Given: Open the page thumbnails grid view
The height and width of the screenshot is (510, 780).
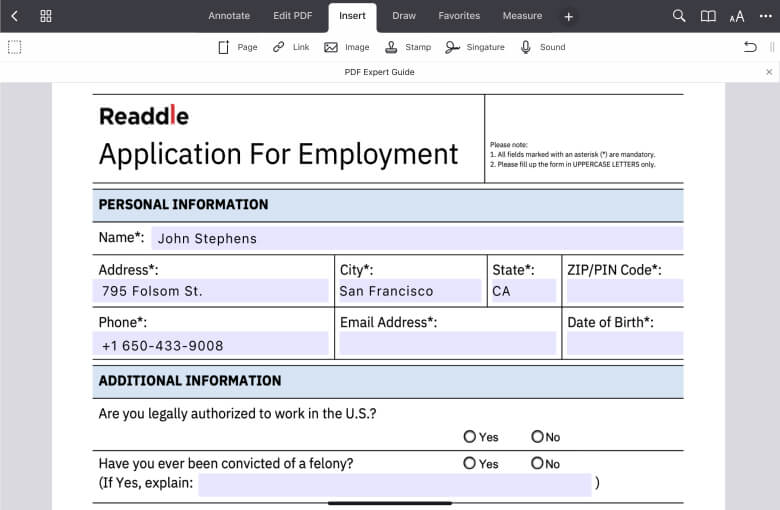Looking at the screenshot, I should click(46, 16).
